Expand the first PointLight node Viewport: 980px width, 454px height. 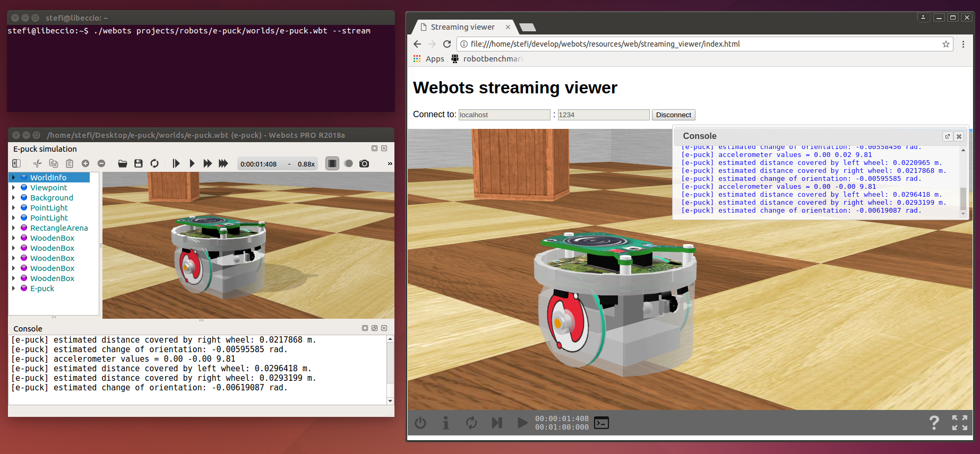pyautogui.click(x=13, y=207)
